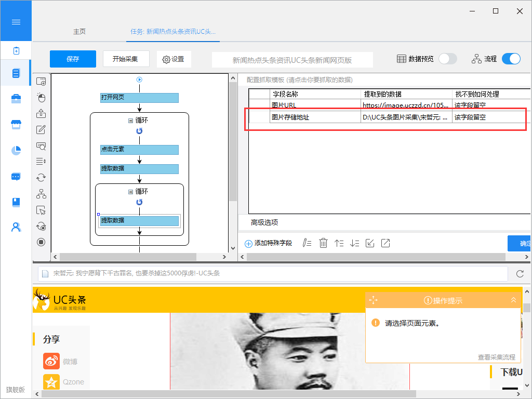
Task: Collapse the 操作提示 panel chevron
Action: point(513,300)
